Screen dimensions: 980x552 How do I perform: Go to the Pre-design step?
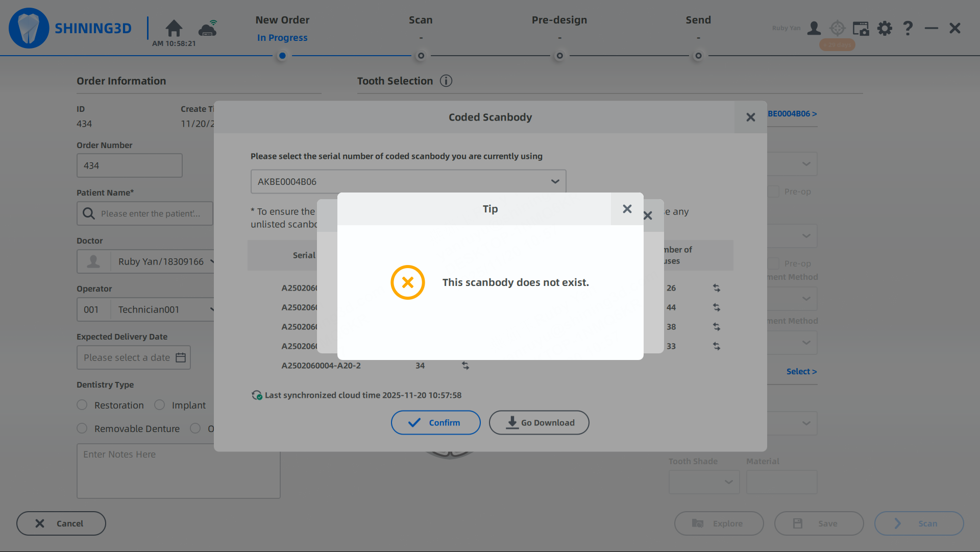(x=559, y=20)
